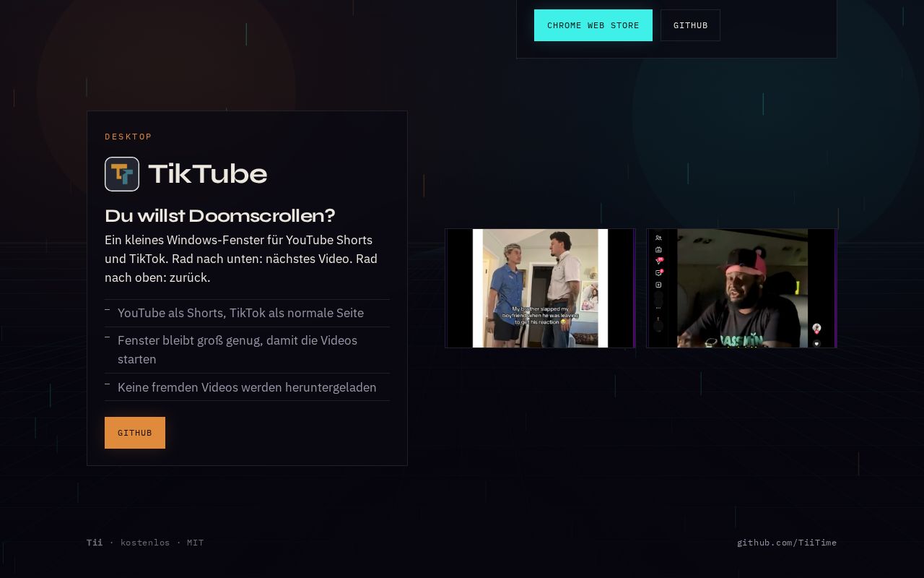Open the Chrome Web Store button
The width and height of the screenshot is (924, 578).
coord(593,25)
